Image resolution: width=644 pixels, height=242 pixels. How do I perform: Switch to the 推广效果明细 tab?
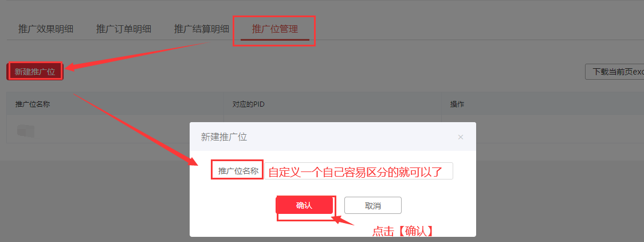(46, 29)
